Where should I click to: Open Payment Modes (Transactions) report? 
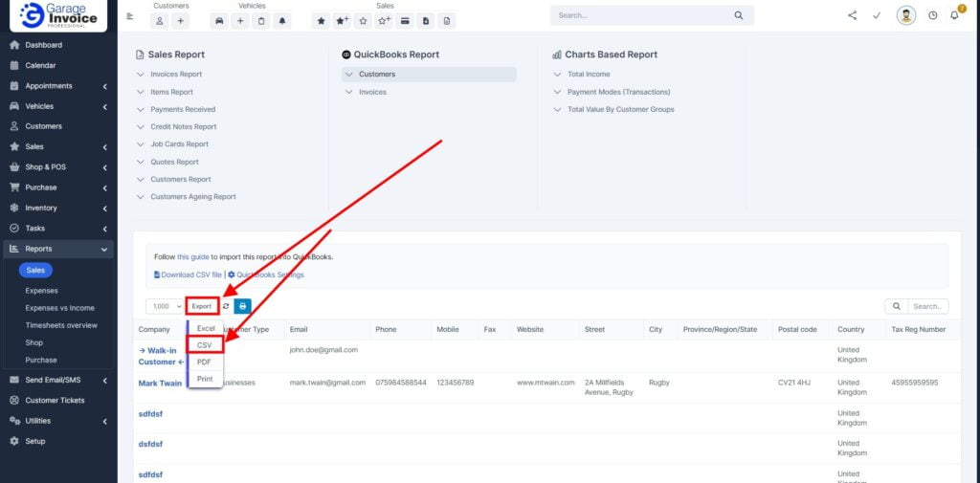click(619, 92)
